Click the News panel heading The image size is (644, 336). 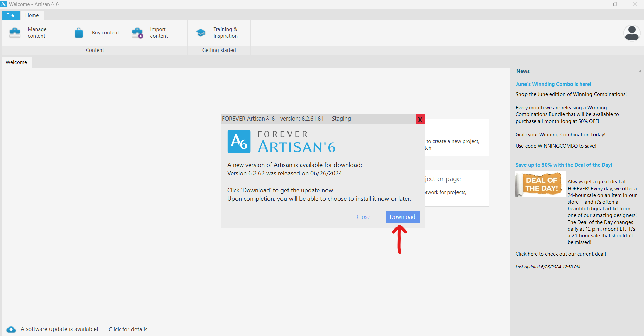pyautogui.click(x=523, y=71)
